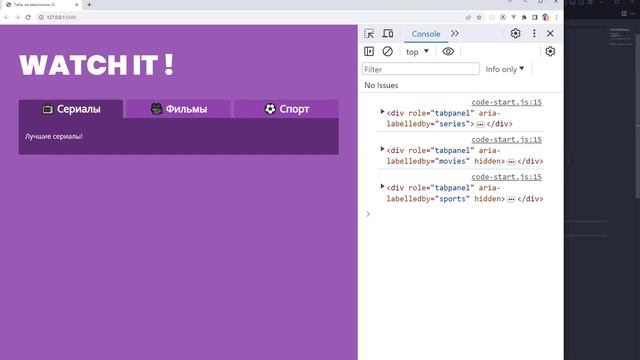This screenshot has width=640, height=360.
Task: Open the Info only log levels dropdown
Action: pyautogui.click(x=504, y=69)
